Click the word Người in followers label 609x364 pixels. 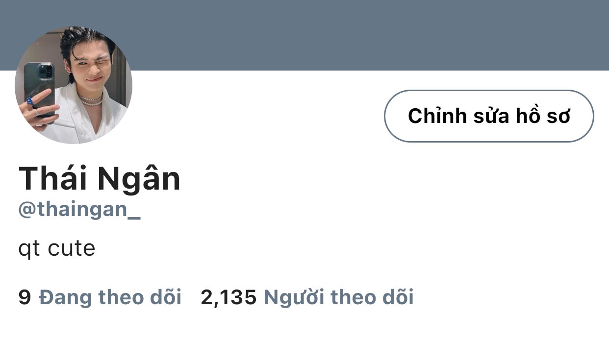[x=294, y=297]
